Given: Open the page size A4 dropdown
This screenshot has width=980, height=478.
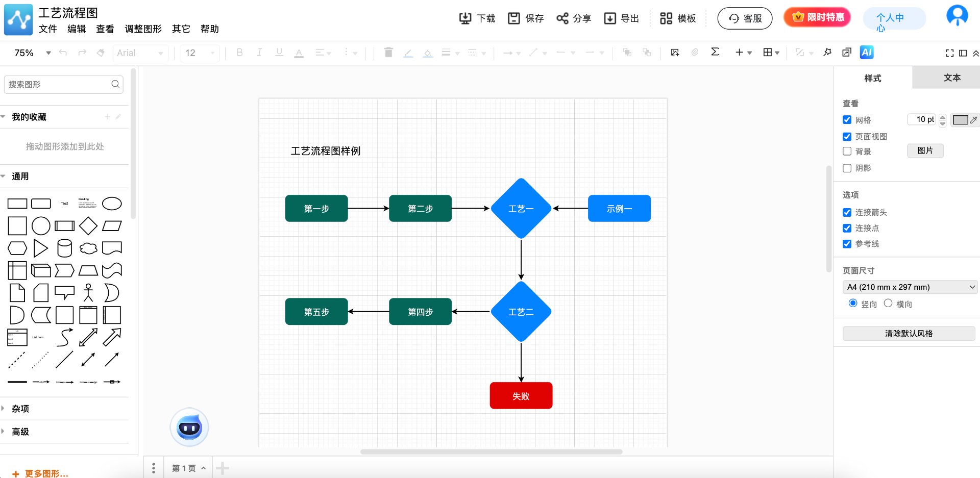Looking at the screenshot, I should pyautogui.click(x=910, y=287).
